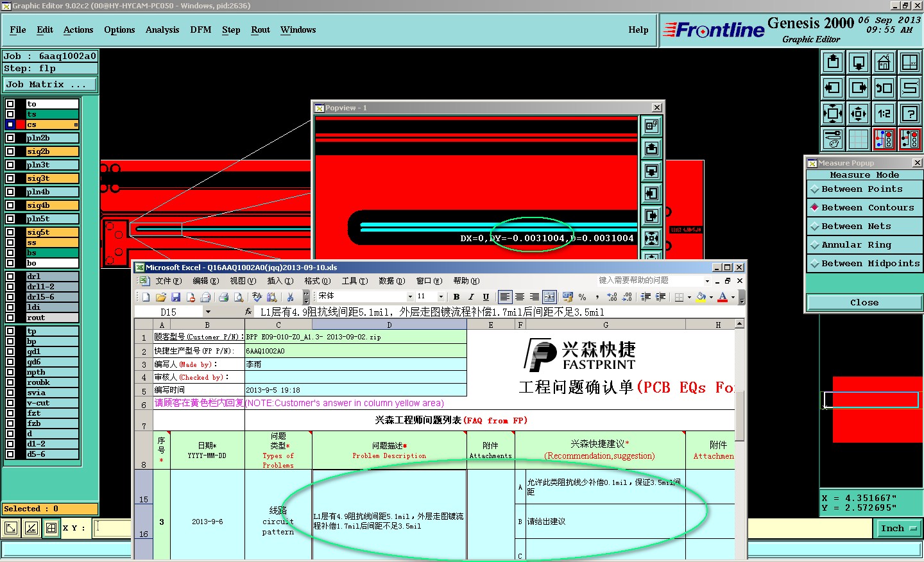
Task: Toggle visibility checkbox for layer sig2b
Action: (10, 151)
